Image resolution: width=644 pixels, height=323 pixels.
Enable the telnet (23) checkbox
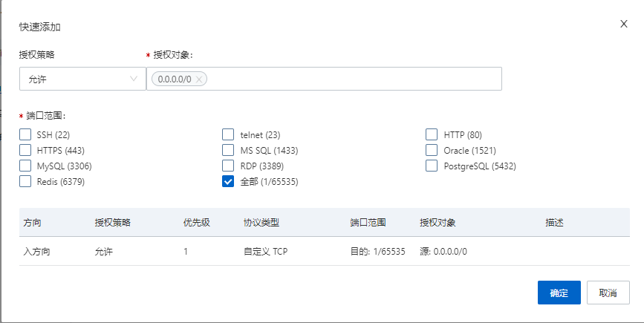click(228, 134)
